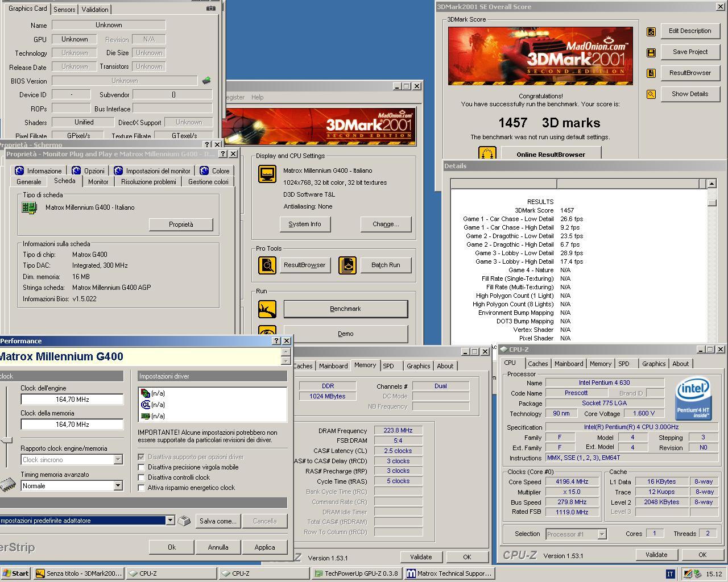Open the Informazione tab in Matrox properties
728x582 pixels.
[38, 171]
